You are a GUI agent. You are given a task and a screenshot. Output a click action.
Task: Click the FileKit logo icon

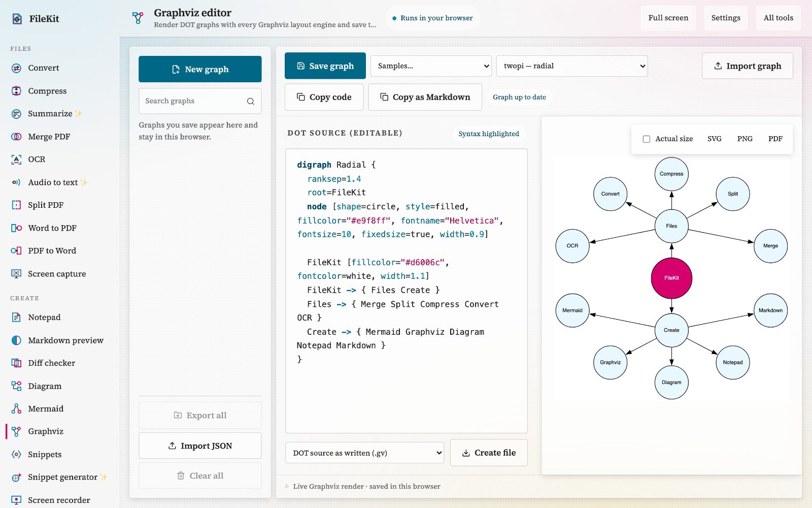17,19
